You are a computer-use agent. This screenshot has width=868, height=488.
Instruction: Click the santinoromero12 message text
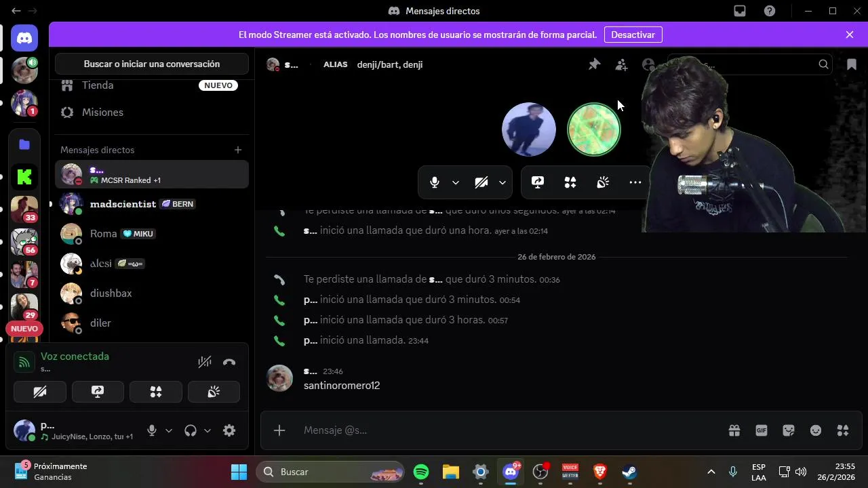point(342,386)
